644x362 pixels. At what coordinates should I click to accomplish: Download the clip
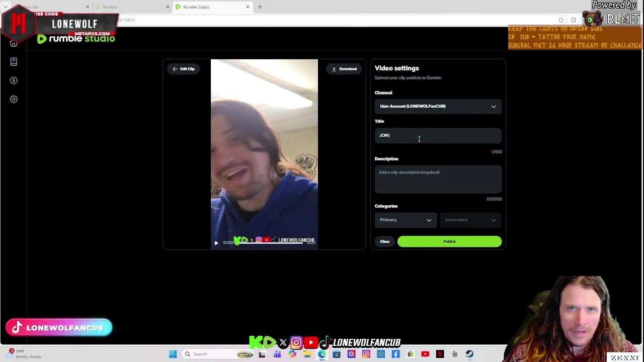click(x=344, y=69)
